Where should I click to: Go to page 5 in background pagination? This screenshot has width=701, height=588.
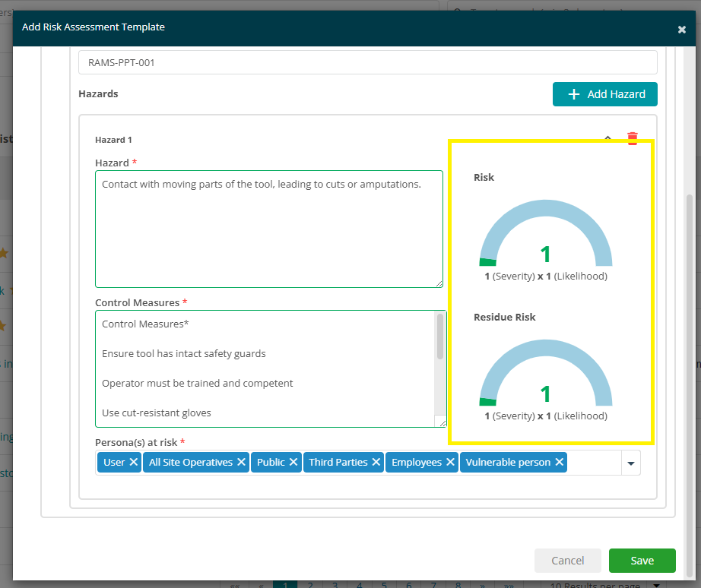384,584
